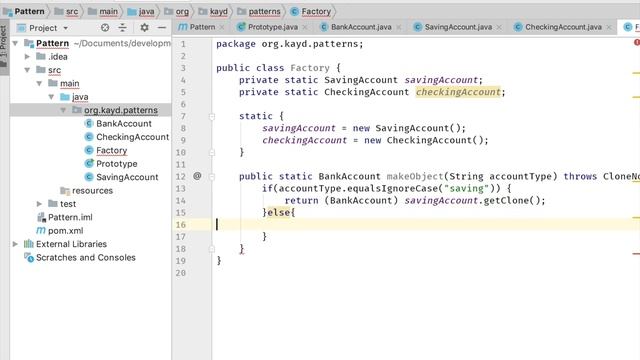
Task: Collapse the org.kayd.patterns package
Action: (x=63, y=110)
